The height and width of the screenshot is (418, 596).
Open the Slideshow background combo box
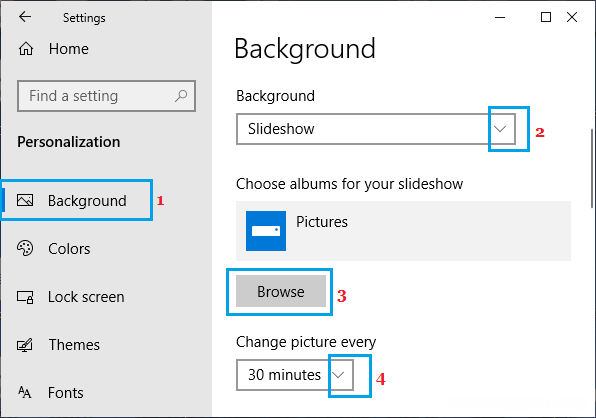click(x=376, y=129)
